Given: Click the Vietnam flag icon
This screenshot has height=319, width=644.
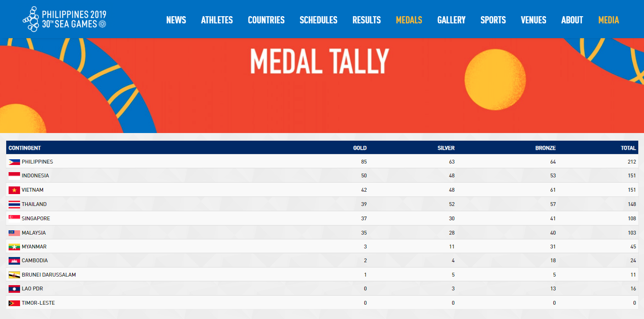Looking at the screenshot, I should click(14, 190).
